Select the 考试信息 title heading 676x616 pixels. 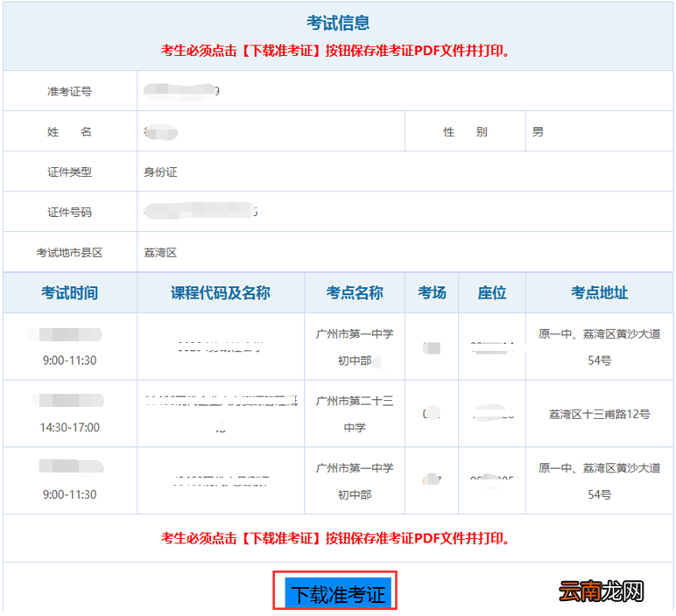(338, 23)
